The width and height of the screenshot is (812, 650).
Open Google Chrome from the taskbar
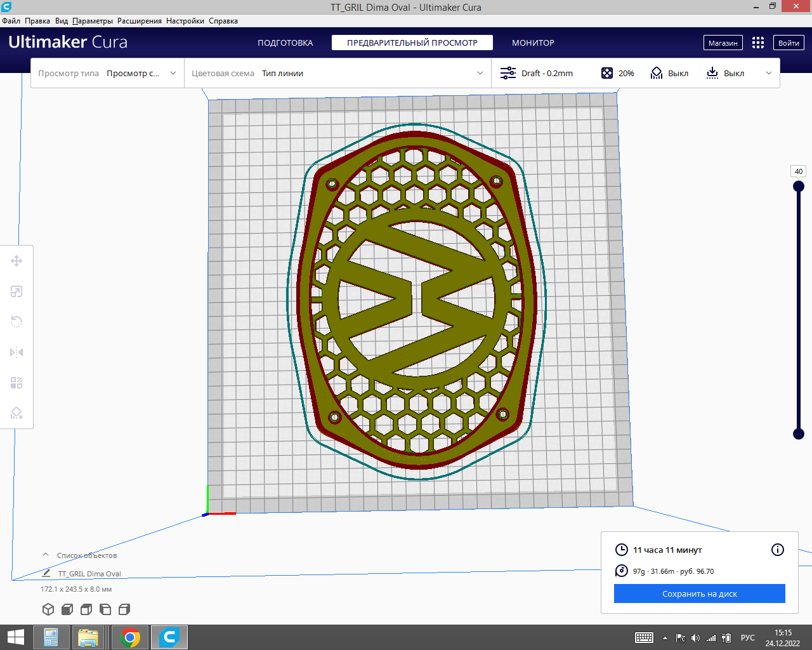[130, 637]
